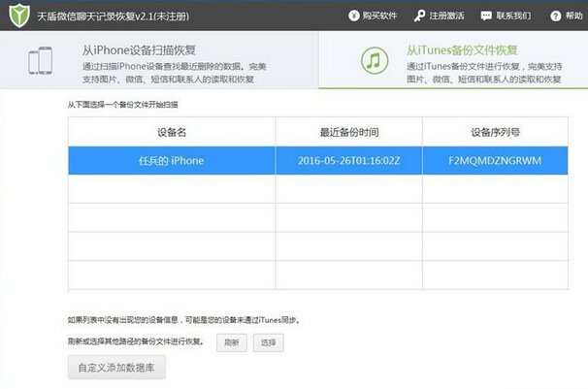Click the chat bubble icon for 联系我们
This screenshot has height=389, width=588.
point(486,16)
